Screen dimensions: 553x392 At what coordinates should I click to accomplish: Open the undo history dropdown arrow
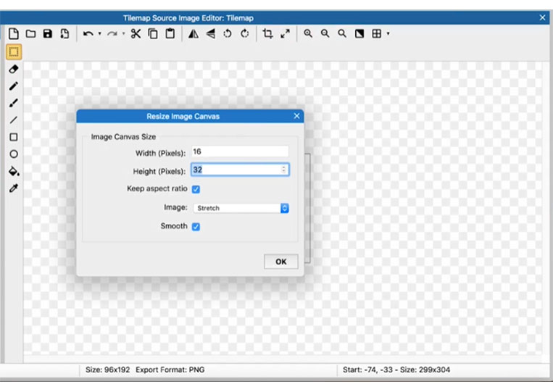tap(100, 34)
